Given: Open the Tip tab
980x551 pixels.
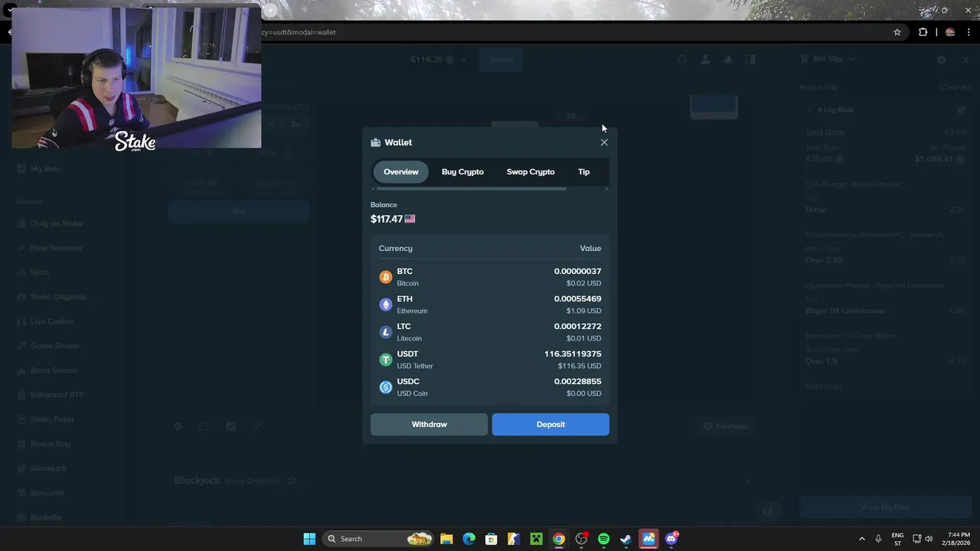Looking at the screenshot, I should 584,171.
